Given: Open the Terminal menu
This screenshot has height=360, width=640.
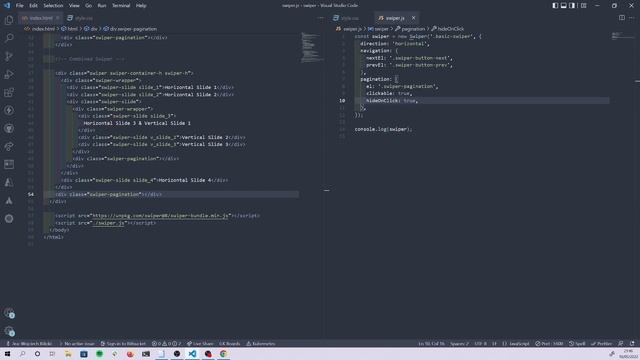Looking at the screenshot, I should pos(121,6).
